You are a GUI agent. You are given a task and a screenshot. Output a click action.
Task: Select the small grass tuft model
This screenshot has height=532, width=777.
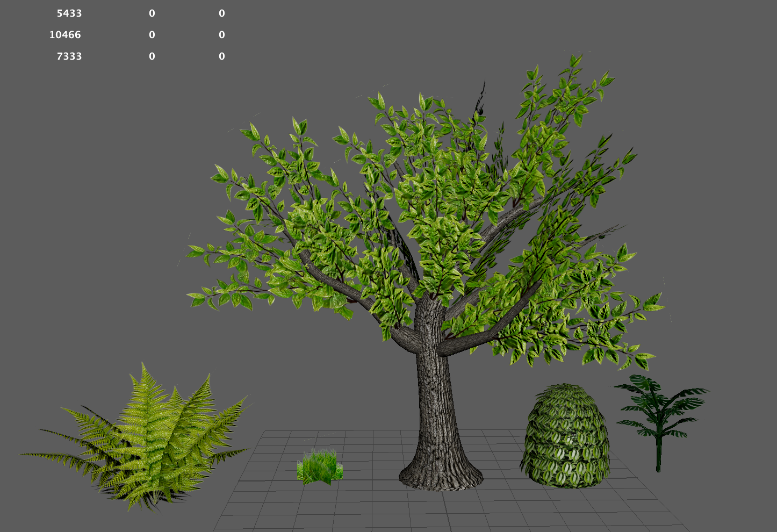320,466
